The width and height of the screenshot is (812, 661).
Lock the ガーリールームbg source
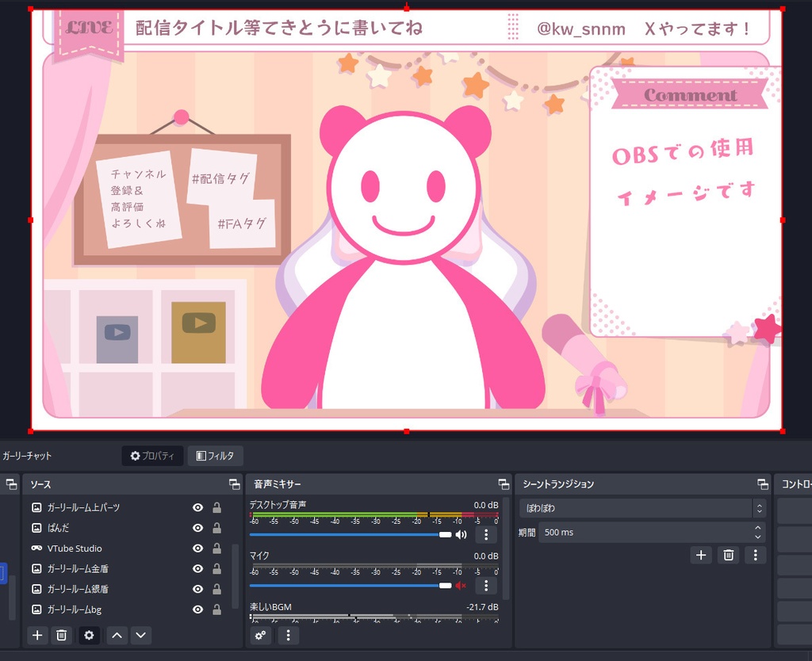coord(216,609)
